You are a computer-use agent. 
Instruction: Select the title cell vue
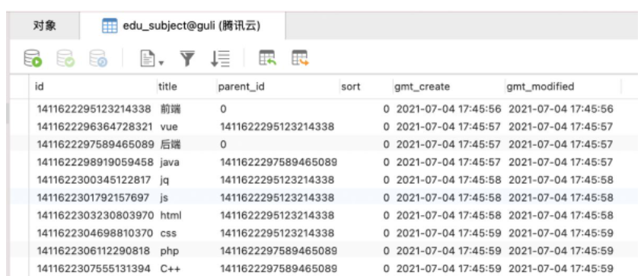click(x=169, y=127)
